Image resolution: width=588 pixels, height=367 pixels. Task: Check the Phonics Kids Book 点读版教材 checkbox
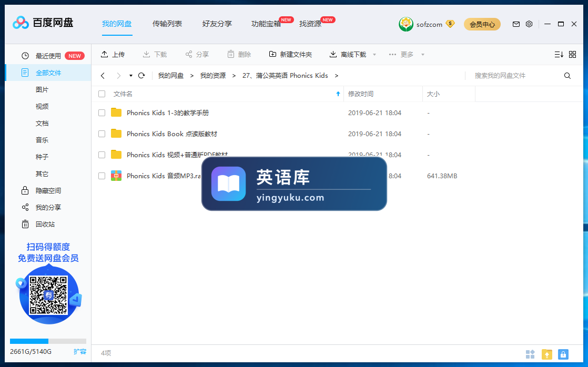point(102,134)
